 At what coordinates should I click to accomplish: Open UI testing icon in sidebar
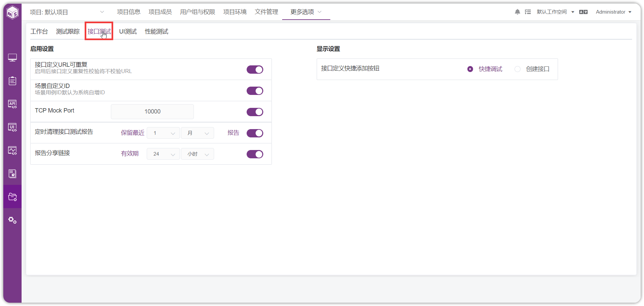[12, 127]
